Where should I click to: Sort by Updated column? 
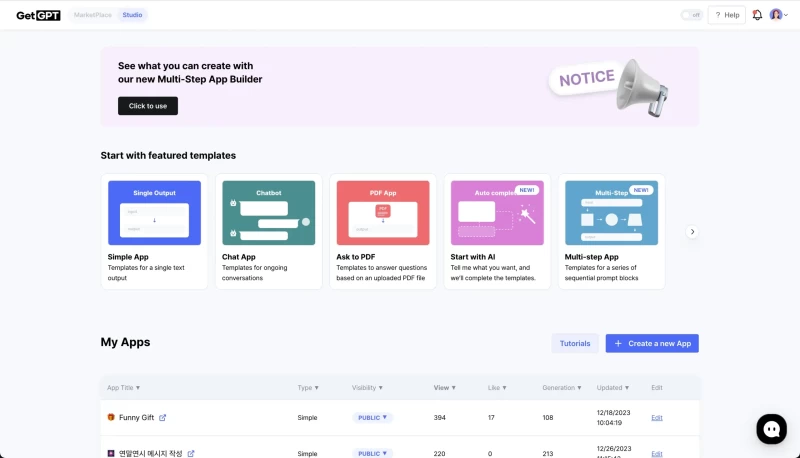click(613, 388)
